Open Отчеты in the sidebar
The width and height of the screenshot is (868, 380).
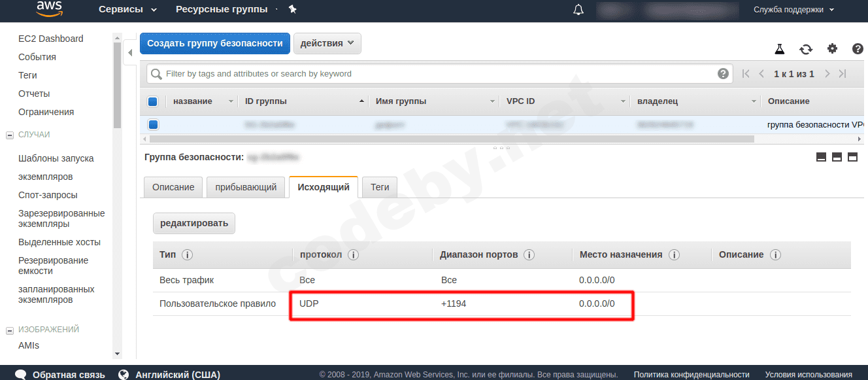(34, 94)
